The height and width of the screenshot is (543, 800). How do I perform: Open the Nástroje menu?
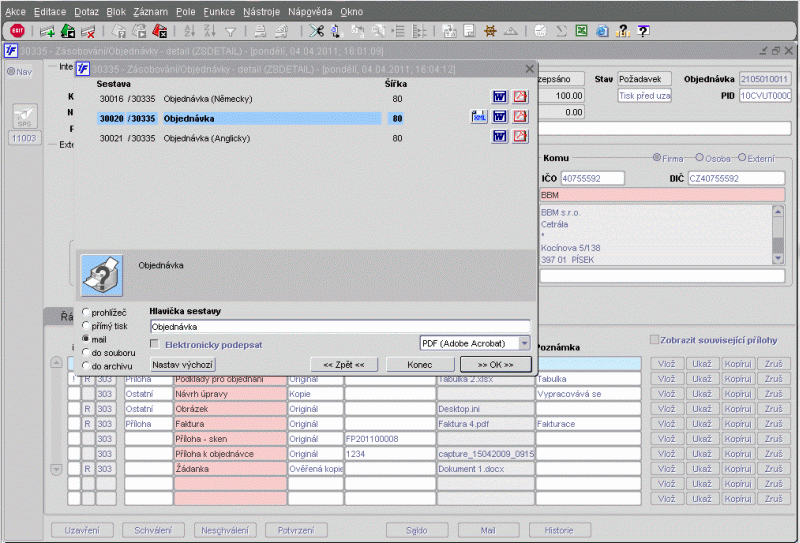[262, 11]
